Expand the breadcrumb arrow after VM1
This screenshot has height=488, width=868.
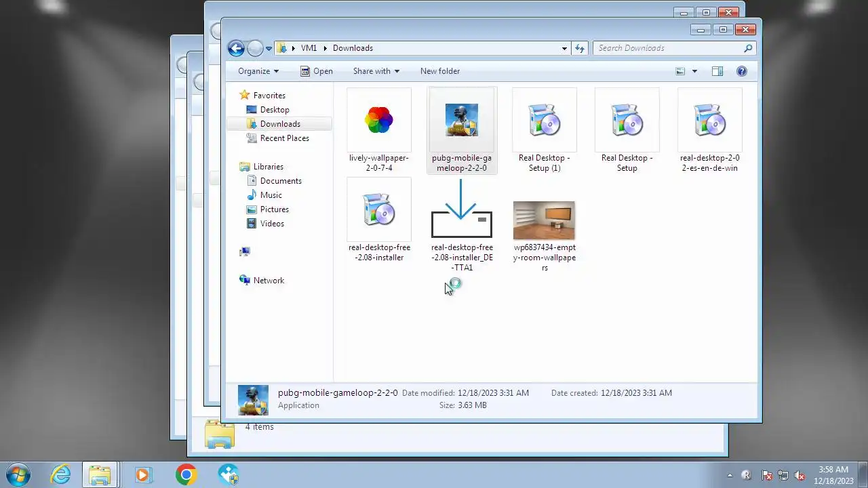(x=325, y=48)
